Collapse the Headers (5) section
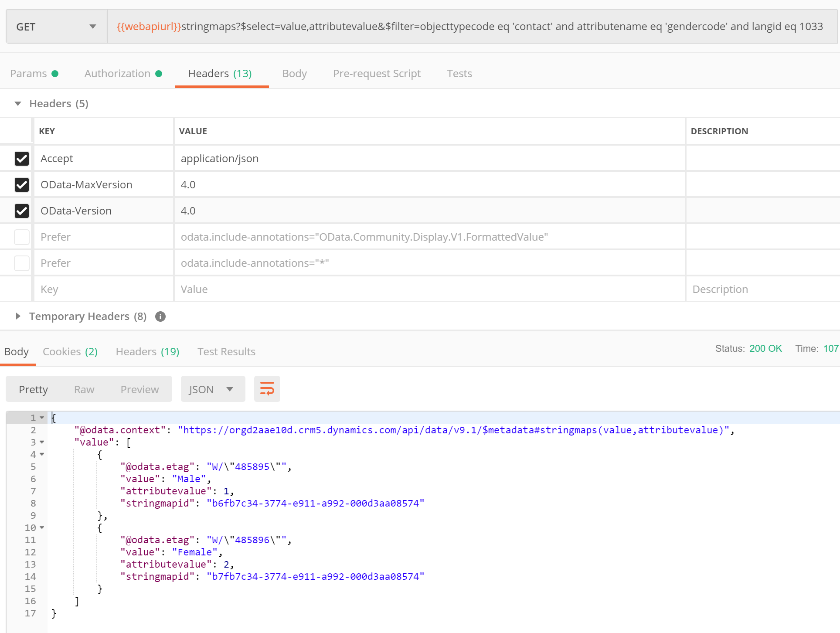This screenshot has height=633, width=840. [18, 104]
